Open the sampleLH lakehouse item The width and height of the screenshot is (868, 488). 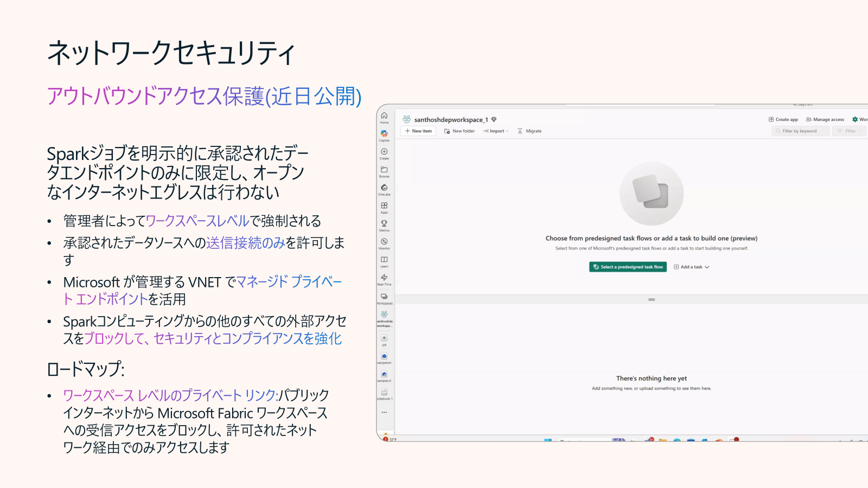[x=384, y=376]
